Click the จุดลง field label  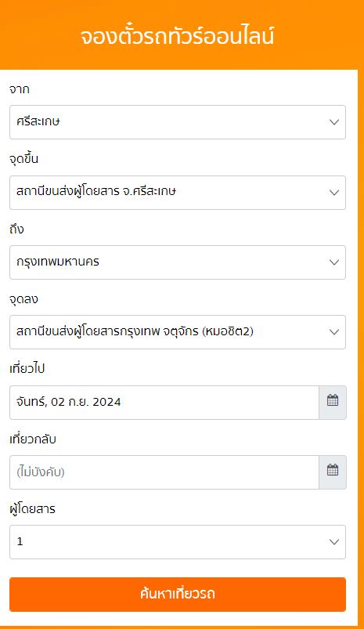point(23,299)
